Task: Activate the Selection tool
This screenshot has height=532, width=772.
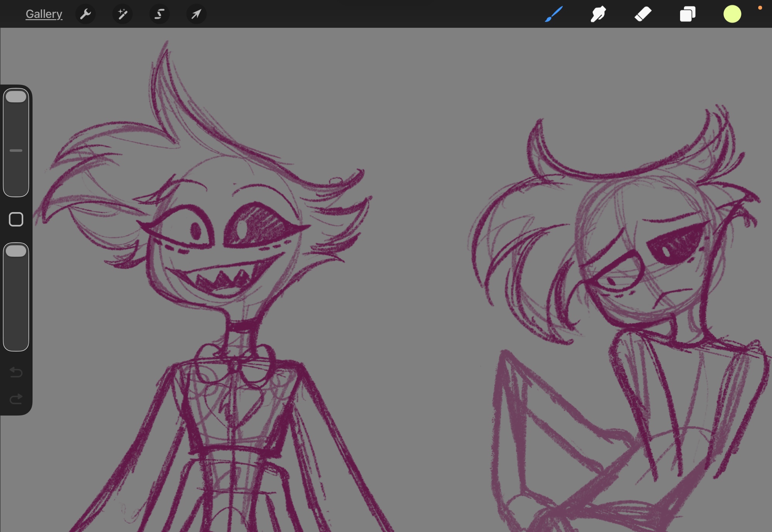Action: coord(159,14)
